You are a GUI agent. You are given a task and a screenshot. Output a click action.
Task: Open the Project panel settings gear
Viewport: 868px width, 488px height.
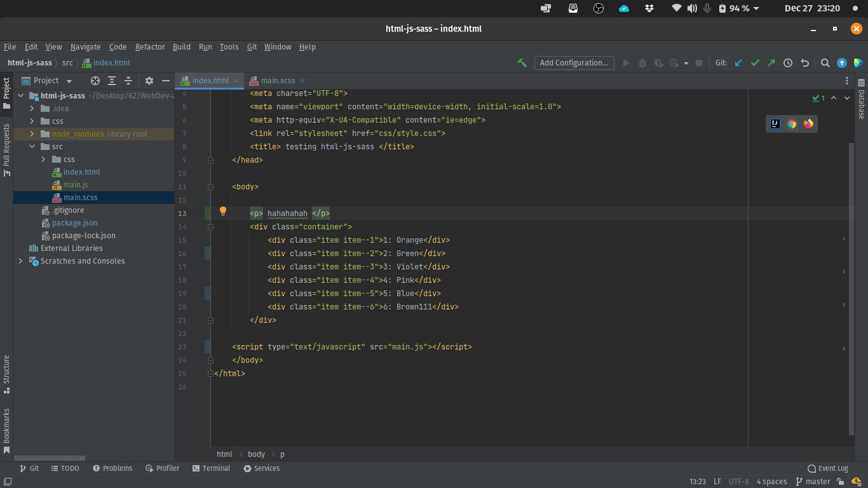point(148,81)
